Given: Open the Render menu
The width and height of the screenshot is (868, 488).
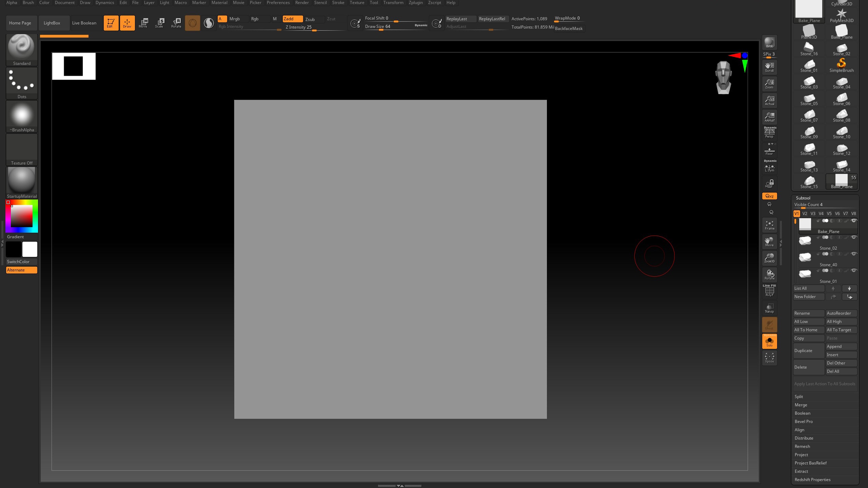Looking at the screenshot, I should [x=302, y=3].
